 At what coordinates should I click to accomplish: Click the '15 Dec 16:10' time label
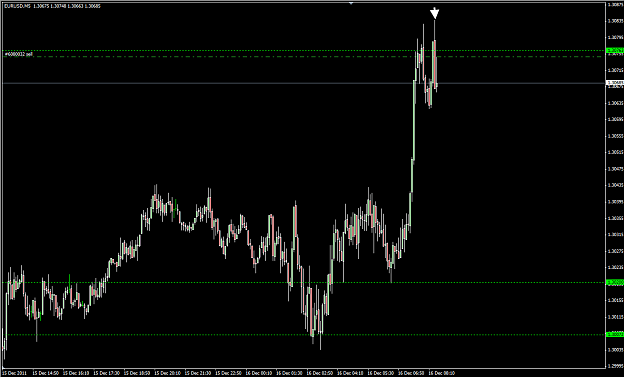click(77, 374)
